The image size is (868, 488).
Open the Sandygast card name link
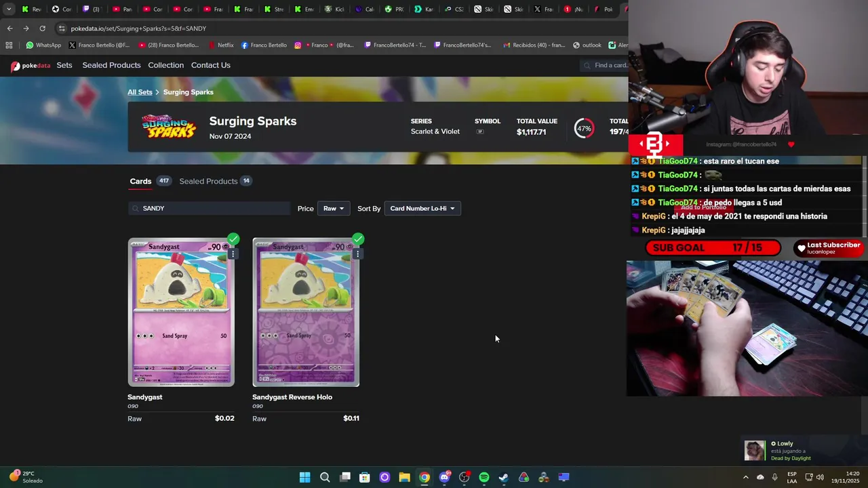click(145, 397)
